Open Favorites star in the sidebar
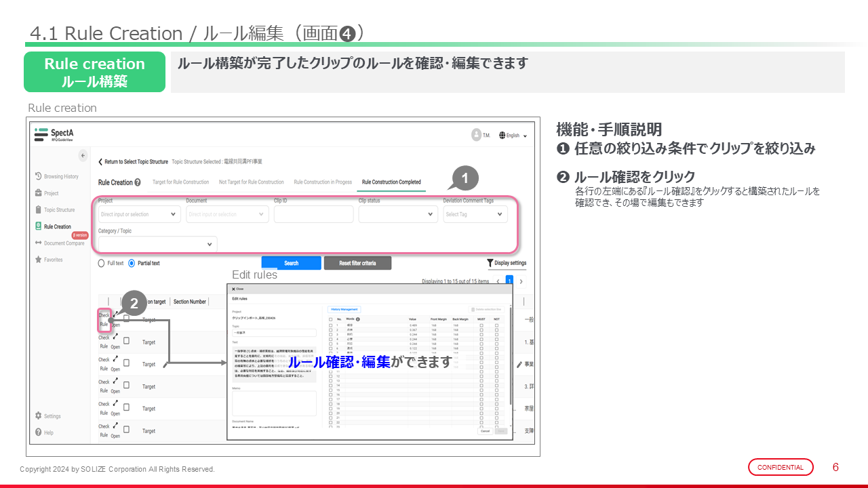 point(39,260)
